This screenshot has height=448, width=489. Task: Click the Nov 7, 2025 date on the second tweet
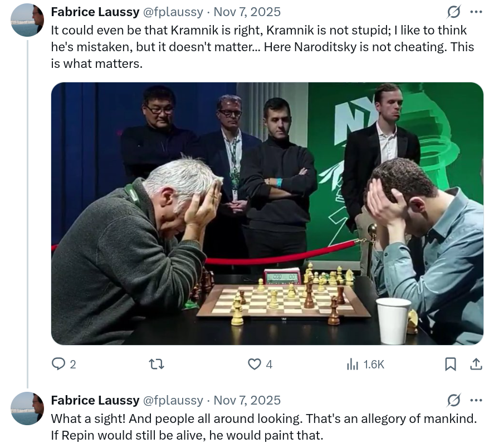[247, 400]
